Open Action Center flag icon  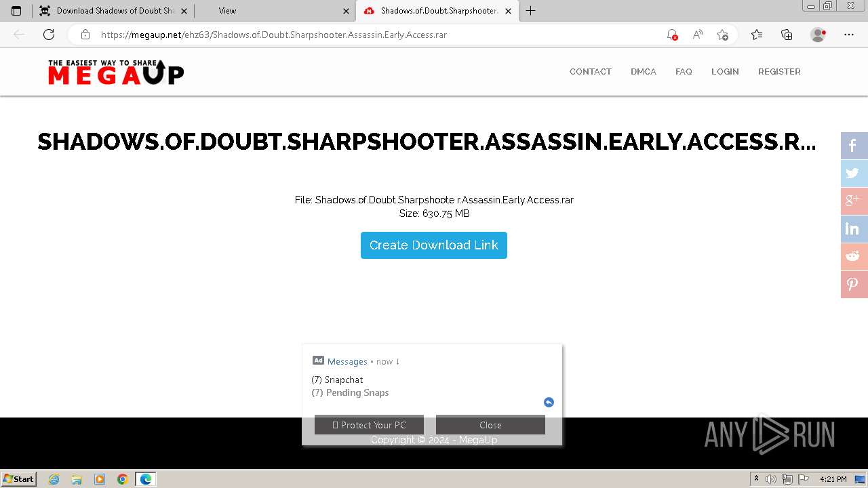tap(803, 479)
